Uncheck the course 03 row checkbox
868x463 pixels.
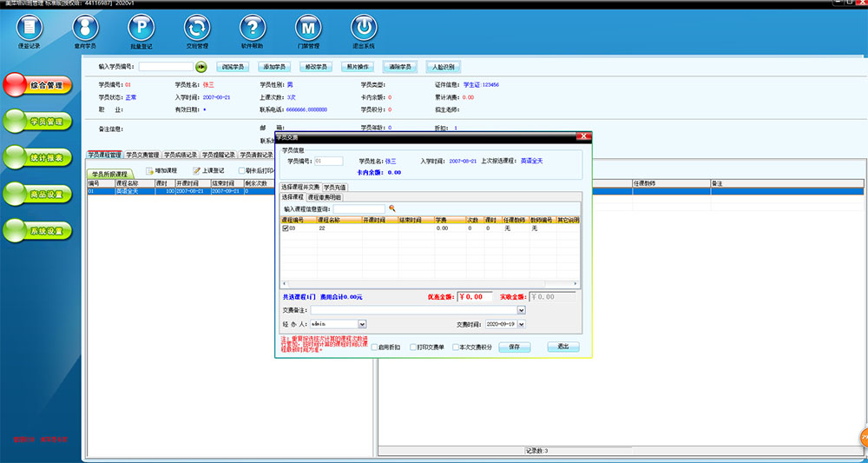pyautogui.click(x=286, y=228)
